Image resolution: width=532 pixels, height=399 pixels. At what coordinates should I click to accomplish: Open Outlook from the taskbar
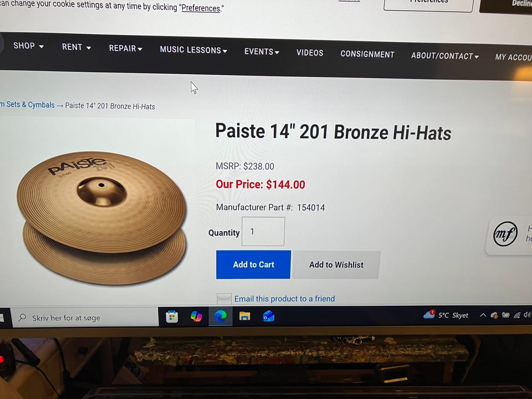coord(268,317)
